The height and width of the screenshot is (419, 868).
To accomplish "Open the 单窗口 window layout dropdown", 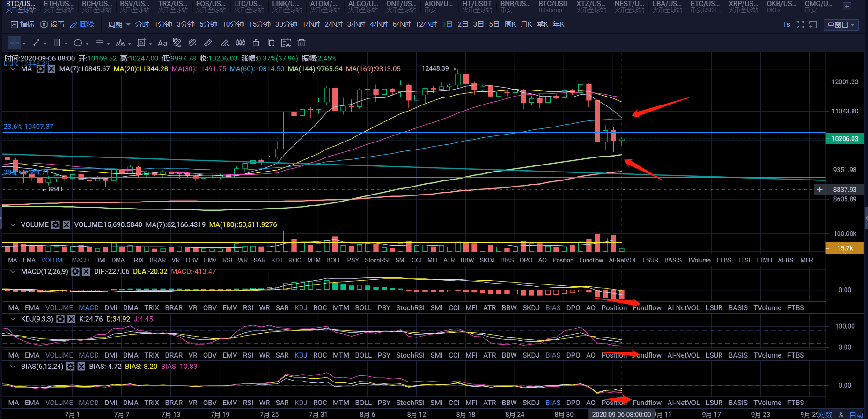I will pos(841,25).
